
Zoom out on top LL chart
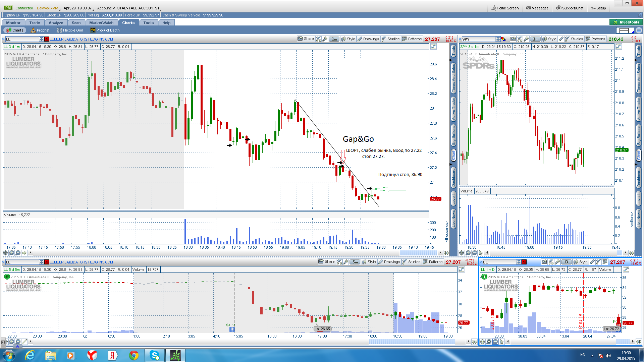[x=18, y=253]
